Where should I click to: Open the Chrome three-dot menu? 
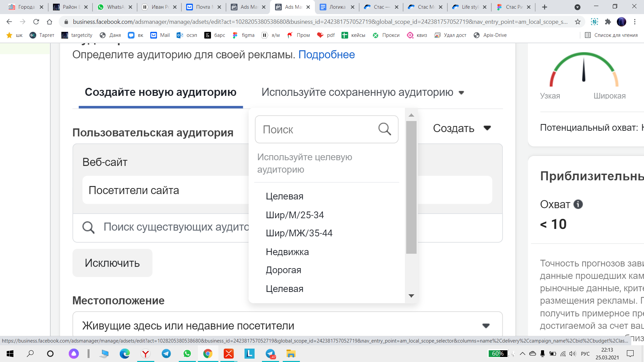coord(635,22)
